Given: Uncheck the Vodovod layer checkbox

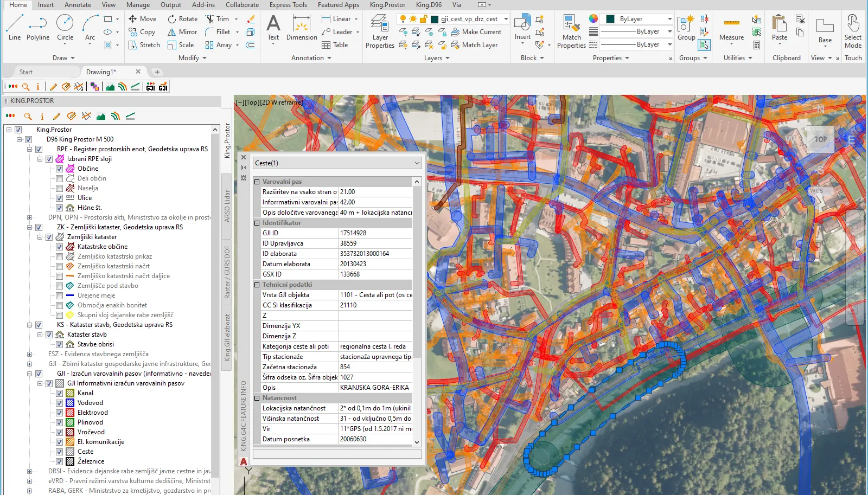Looking at the screenshot, I should [60, 403].
